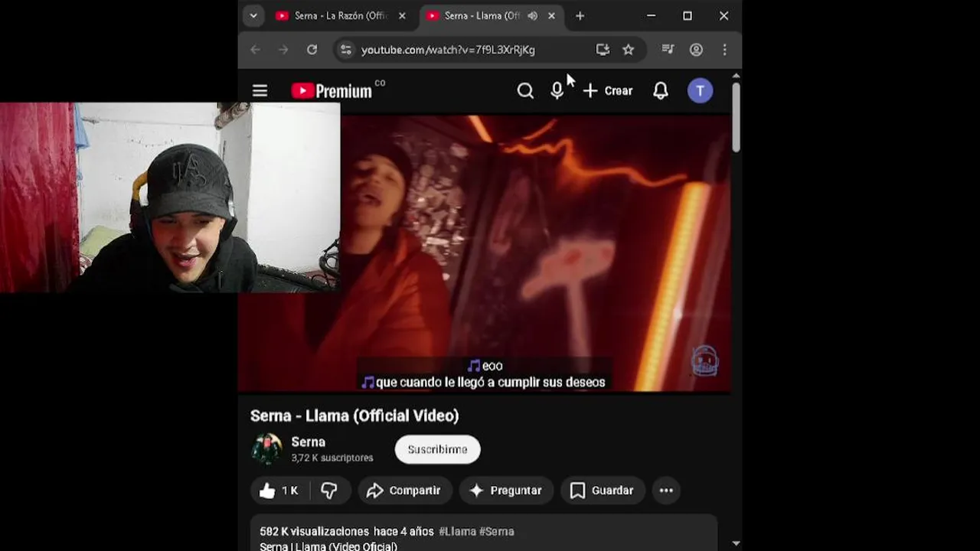Click the Suscribirme button
Viewport: 980px width, 551px height.
(437, 449)
